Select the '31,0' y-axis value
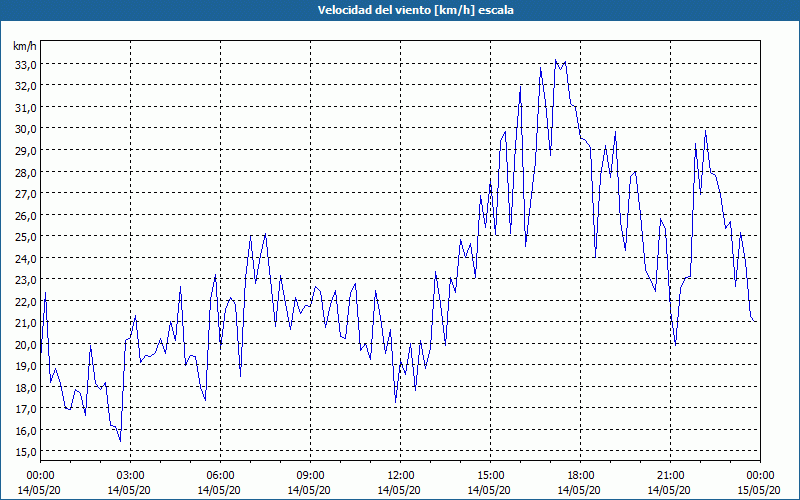This screenshot has height=500, width=800. [x=25, y=108]
